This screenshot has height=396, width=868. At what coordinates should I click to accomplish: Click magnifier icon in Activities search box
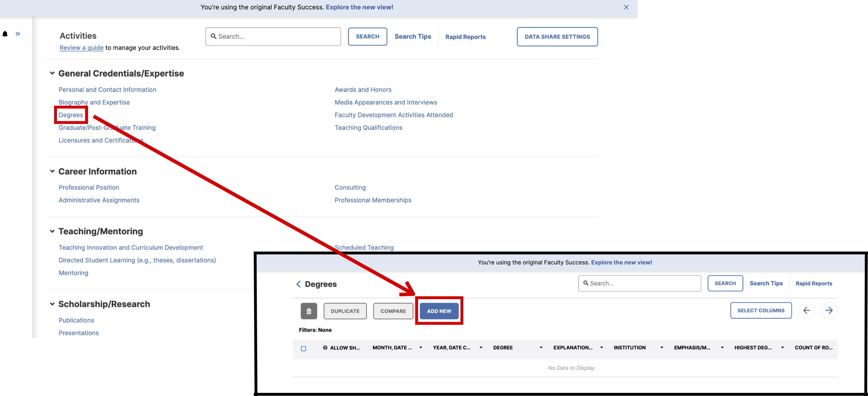click(213, 36)
